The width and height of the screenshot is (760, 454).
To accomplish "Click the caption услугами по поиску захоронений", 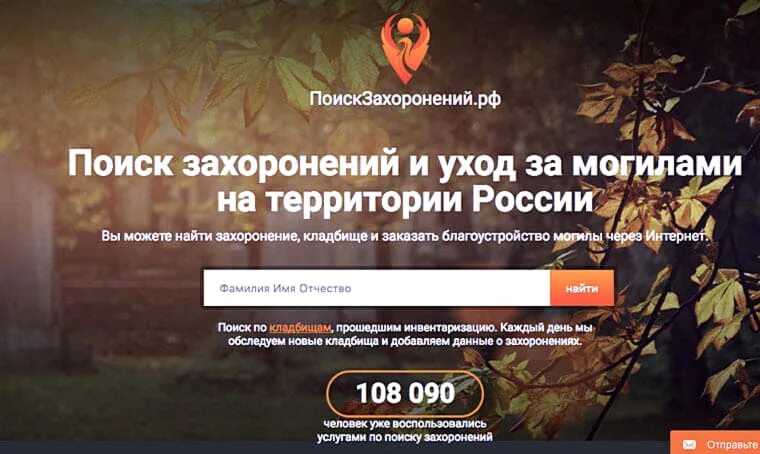I will (x=405, y=437).
